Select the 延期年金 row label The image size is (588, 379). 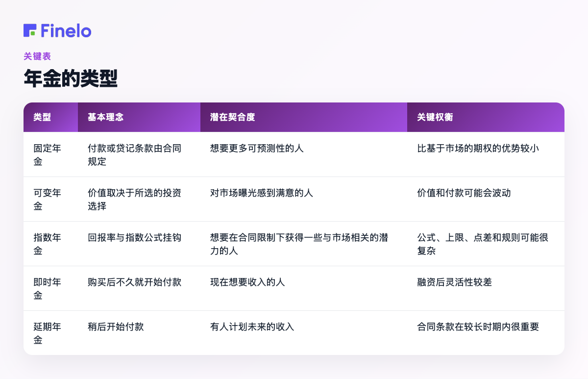pyautogui.click(x=47, y=333)
